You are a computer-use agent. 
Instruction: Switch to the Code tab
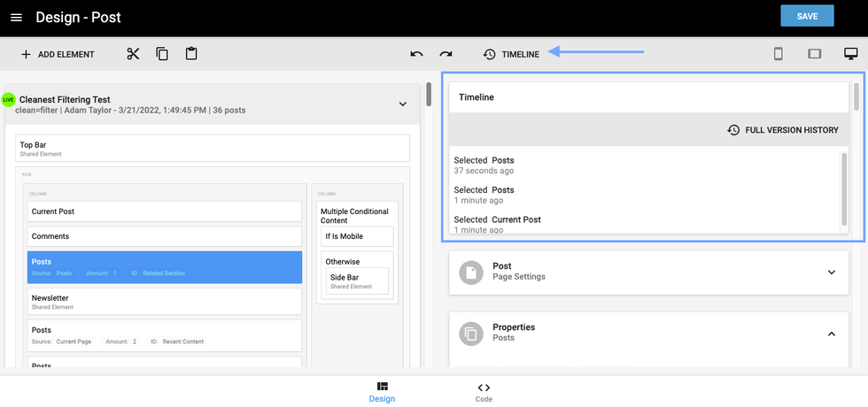484,392
